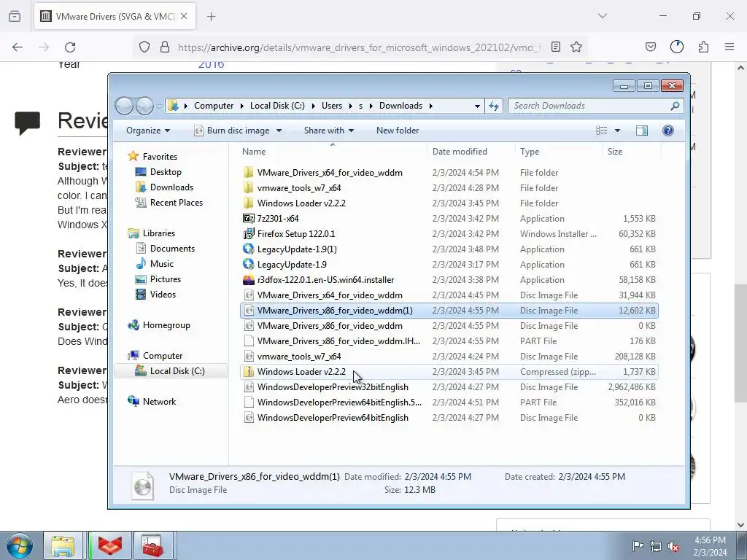Select Homegroup in navigation pane
This screenshot has height=560, width=747.
(166, 325)
